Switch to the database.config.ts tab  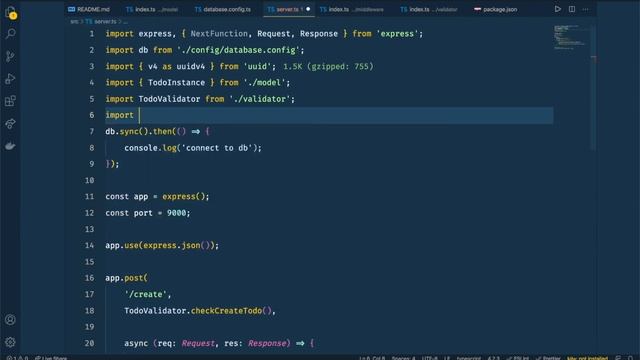223,9
